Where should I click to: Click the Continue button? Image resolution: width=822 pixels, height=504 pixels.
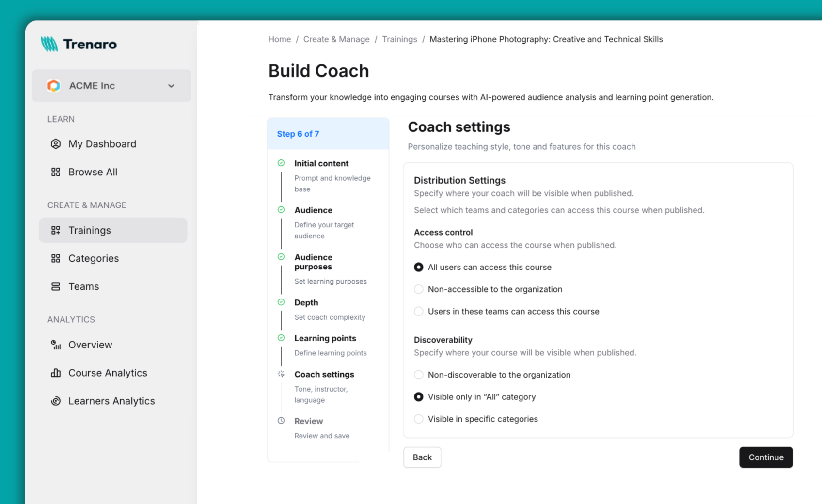pyautogui.click(x=766, y=457)
